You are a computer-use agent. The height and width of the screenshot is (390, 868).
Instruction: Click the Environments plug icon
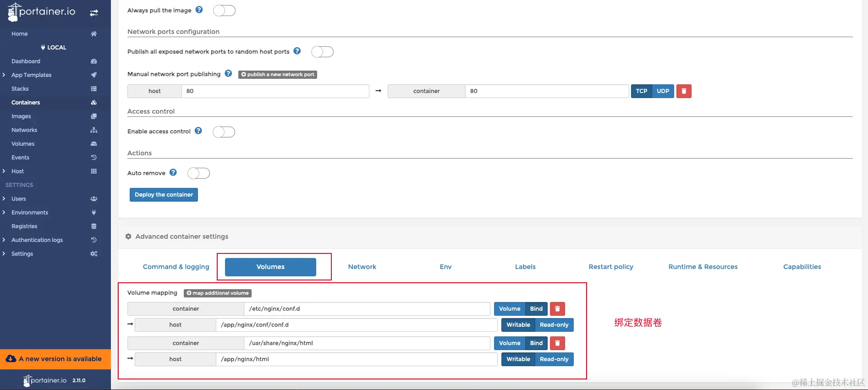[94, 213]
